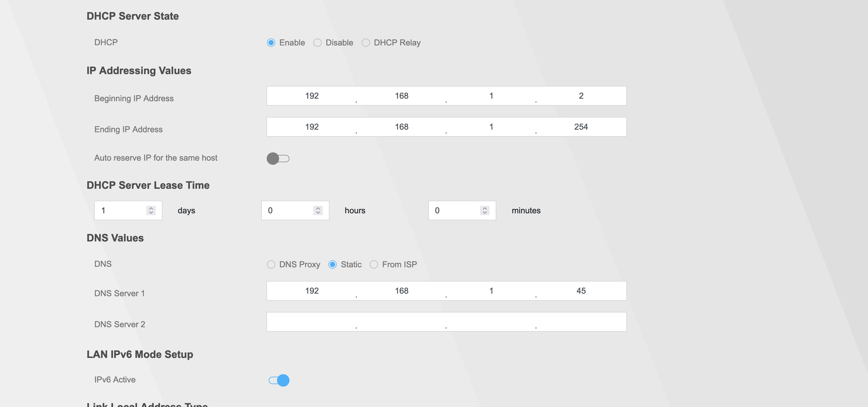Toggle the IPv6 Active switch
This screenshot has height=407, width=868.
279,380
